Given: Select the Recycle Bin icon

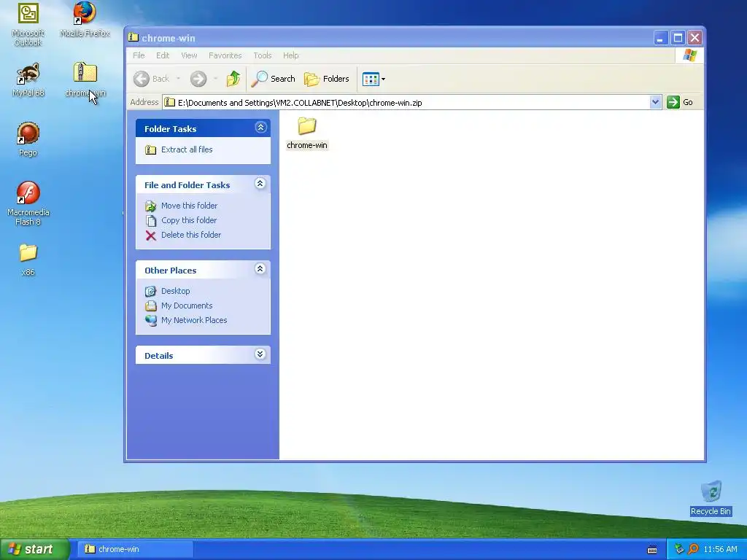Looking at the screenshot, I should coord(711,498).
